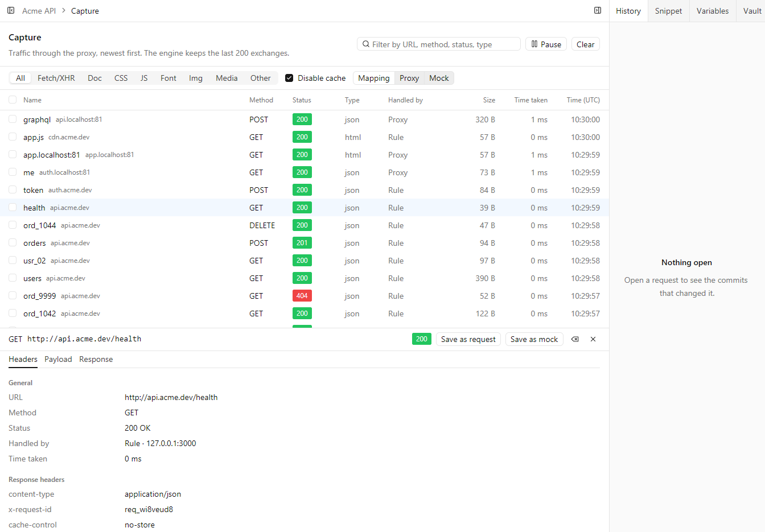The image size is (765, 532).
Task: Sort by Size column header
Action: pos(489,100)
